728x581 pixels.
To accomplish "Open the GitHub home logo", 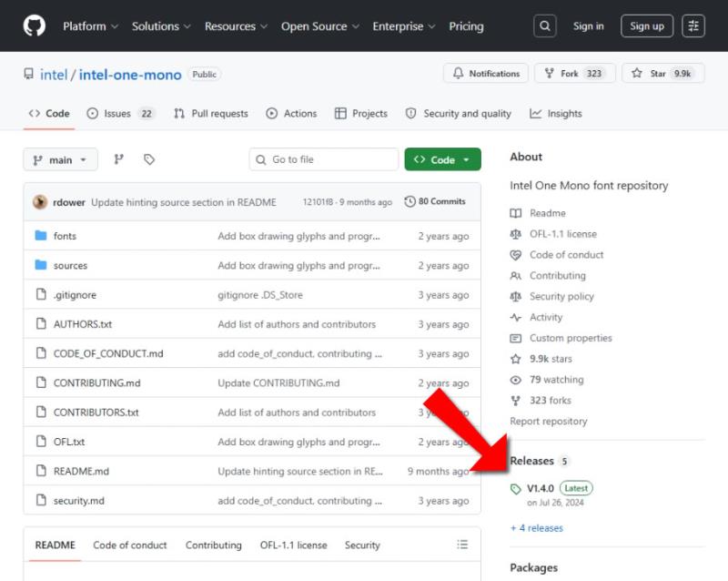I will coord(35,25).
